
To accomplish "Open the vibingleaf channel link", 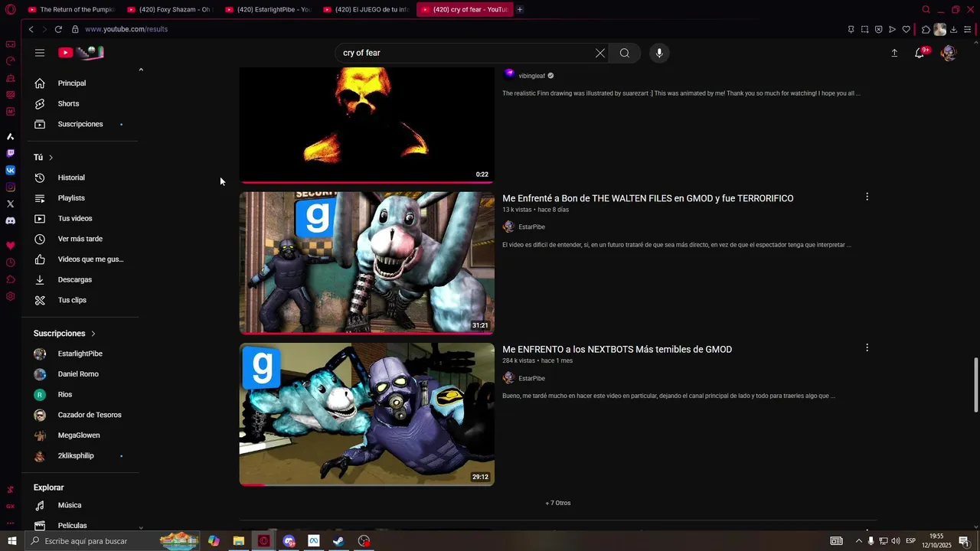I will tap(531, 76).
